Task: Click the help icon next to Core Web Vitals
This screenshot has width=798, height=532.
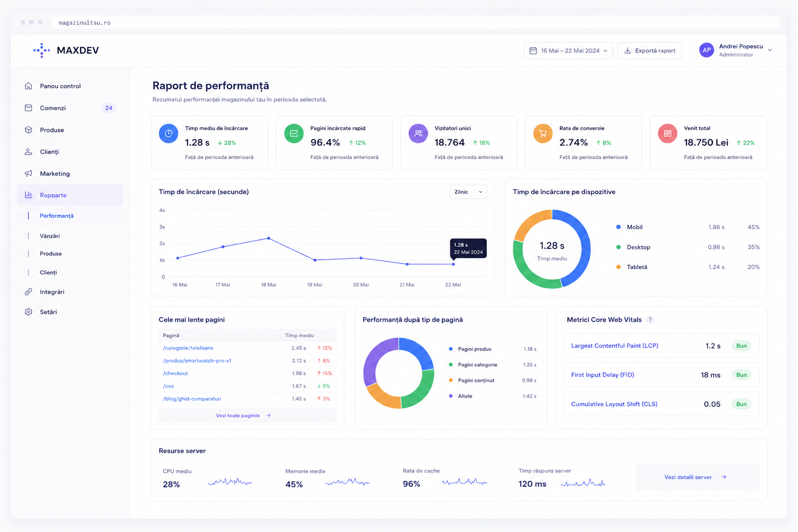Action: (650, 320)
